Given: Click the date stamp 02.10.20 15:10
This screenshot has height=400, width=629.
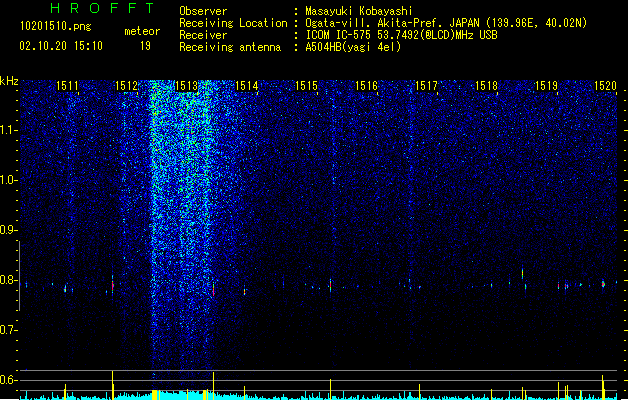Looking at the screenshot, I should (x=61, y=46).
